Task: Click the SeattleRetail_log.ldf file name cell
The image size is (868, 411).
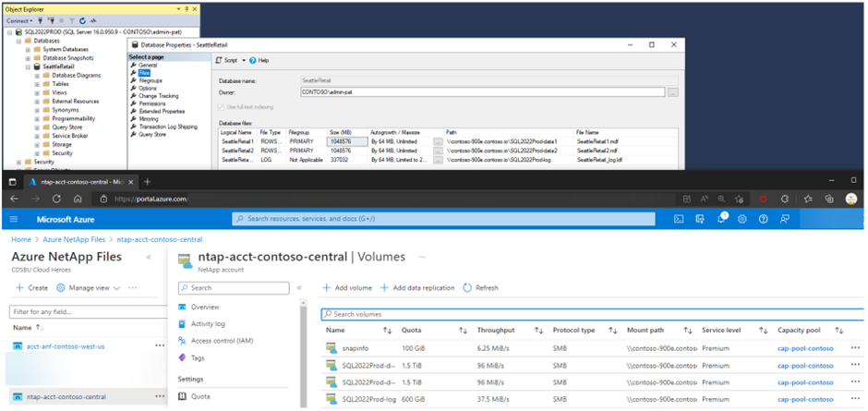Action: pyautogui.click(x=625, y=160)
